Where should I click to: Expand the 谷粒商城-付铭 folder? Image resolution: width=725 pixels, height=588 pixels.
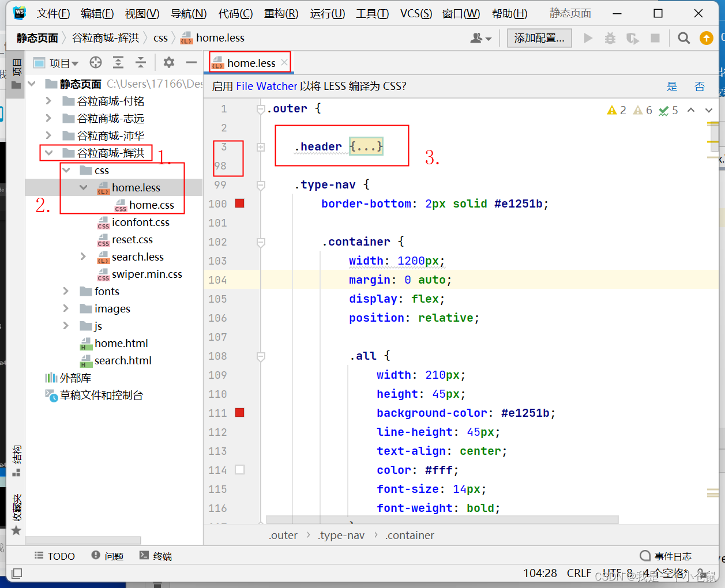coord(48,101)
